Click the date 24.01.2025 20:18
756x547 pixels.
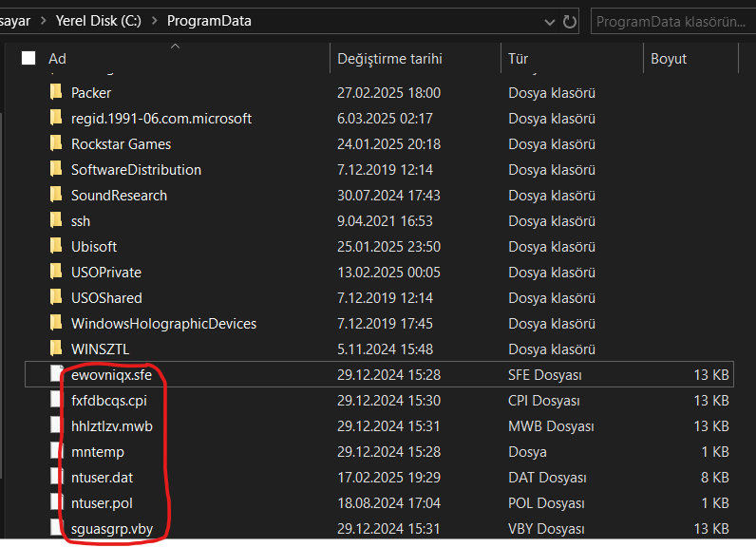click(389, 144)
